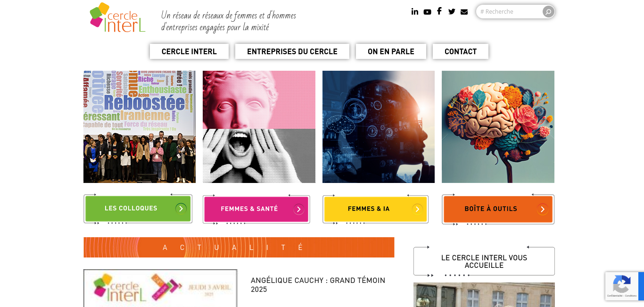Open the Cercle InterL menu

pyautogui.click(x=189, y=51)
